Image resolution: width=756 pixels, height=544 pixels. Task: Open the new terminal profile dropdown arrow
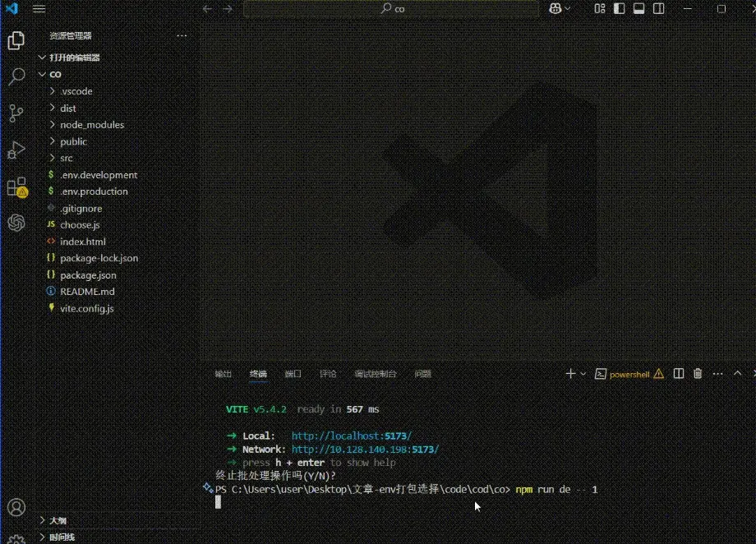pos(583,374)
